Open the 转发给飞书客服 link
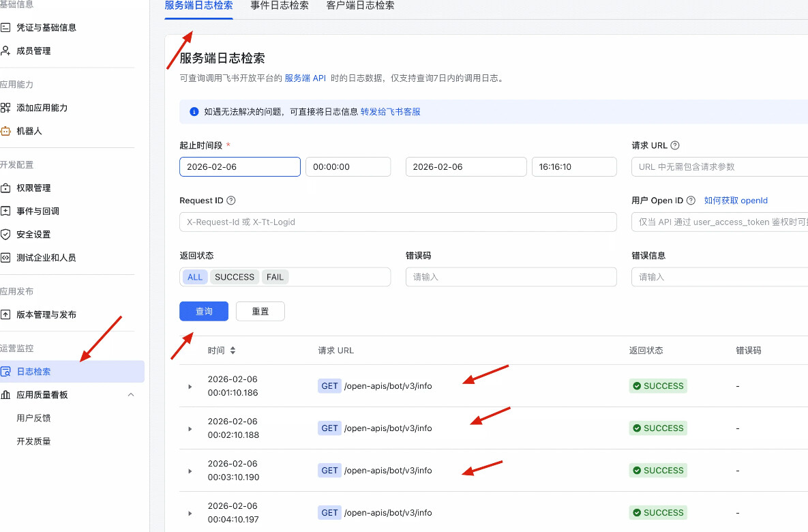 click(390, 112)
